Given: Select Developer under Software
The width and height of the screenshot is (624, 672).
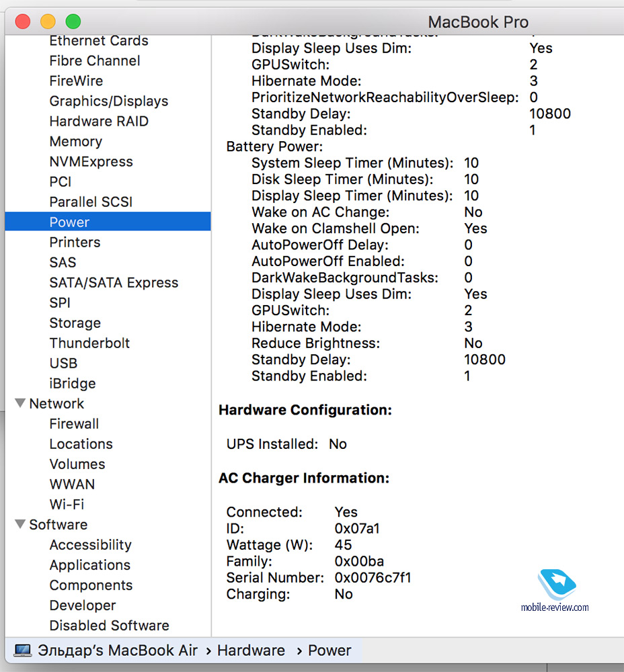Looking at the screenshot, I should (82, 605).
